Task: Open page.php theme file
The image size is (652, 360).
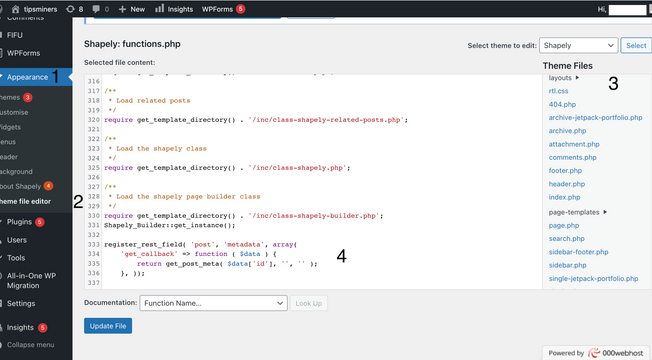Action: 564,225
